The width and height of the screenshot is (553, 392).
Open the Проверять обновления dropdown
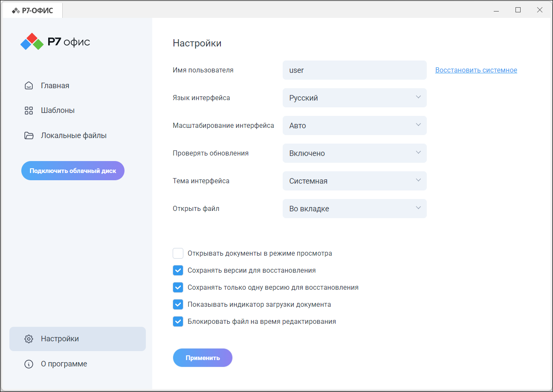(355, 153)
